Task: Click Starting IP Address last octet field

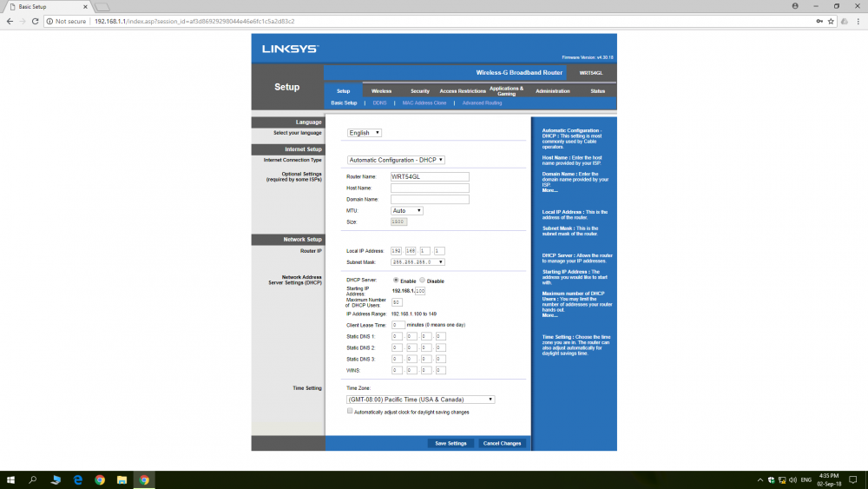Action: click(x=420, y=291)
